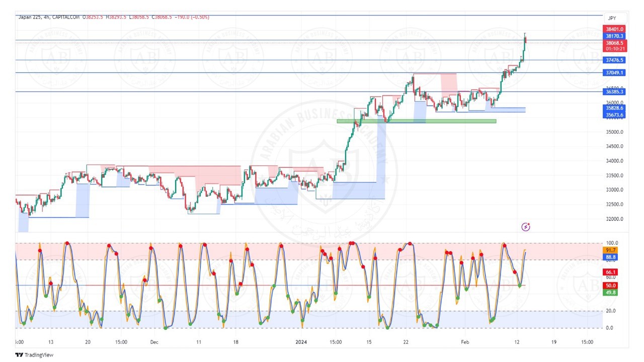This screenshot has width=644, height=362.
Task: Click the purple lightning event marker icon
Action: pyautogui.click(x=526, y=227)
